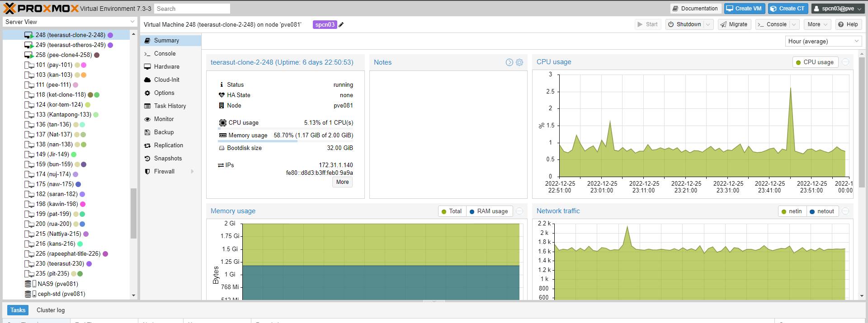Image resolution: width=868 pixels, height=323 pixels.
Task: Open the Summary section
Action: 170,40
